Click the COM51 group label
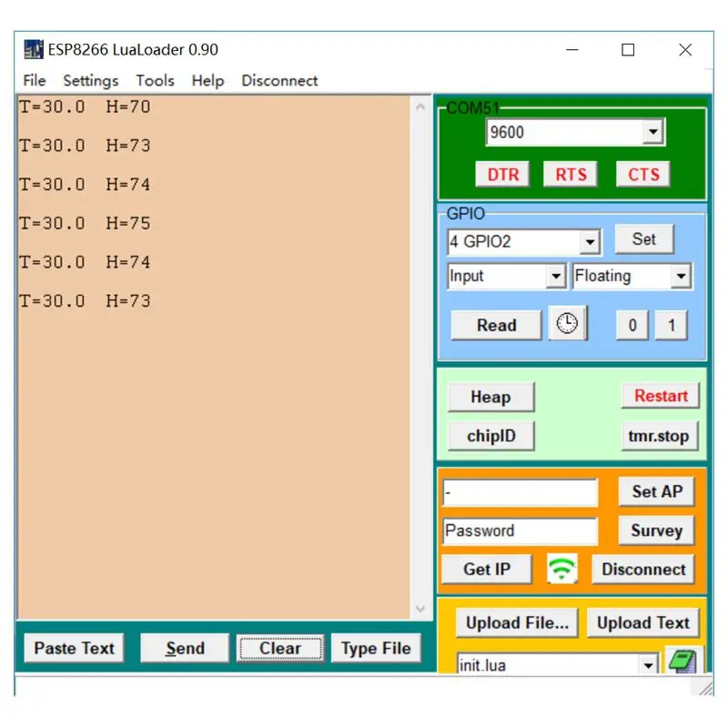 coord(472,108)
